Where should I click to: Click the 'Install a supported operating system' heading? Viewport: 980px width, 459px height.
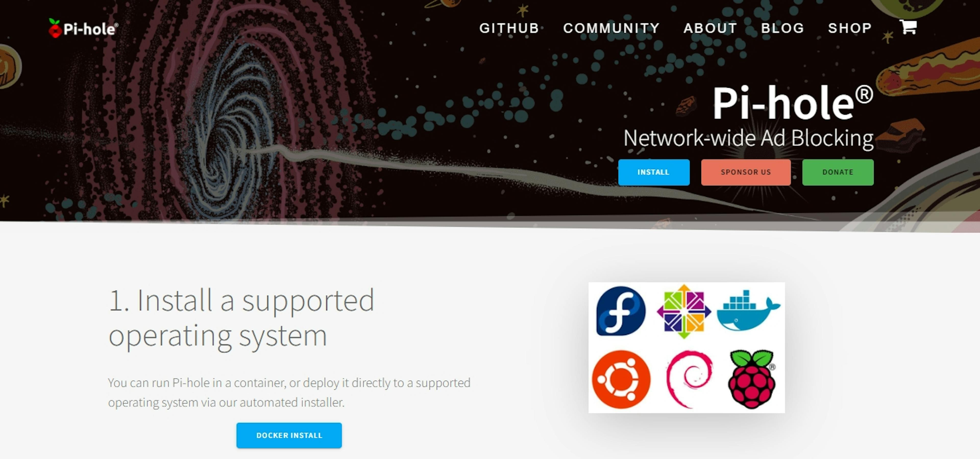pos(241,317)
